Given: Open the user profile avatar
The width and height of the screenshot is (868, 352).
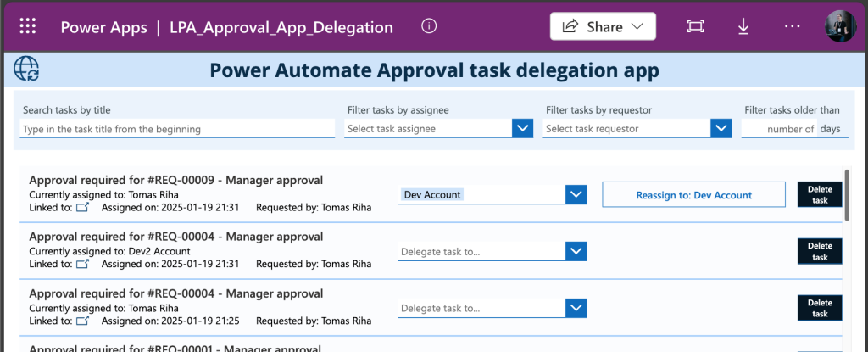Looking at the screenshot, I should (x=840, y=26).
